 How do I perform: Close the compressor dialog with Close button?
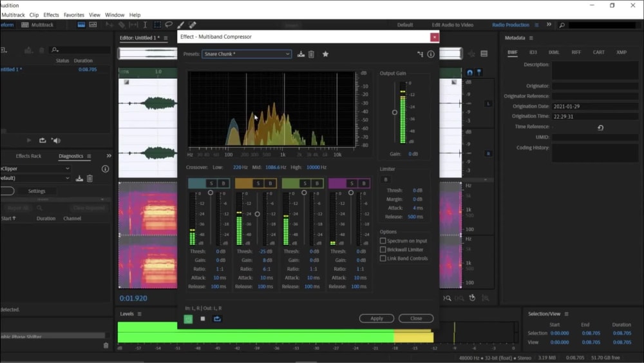click(416, 319)
